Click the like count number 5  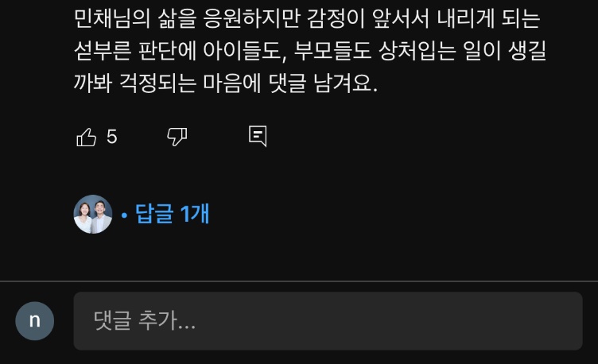tap(112, 137)
